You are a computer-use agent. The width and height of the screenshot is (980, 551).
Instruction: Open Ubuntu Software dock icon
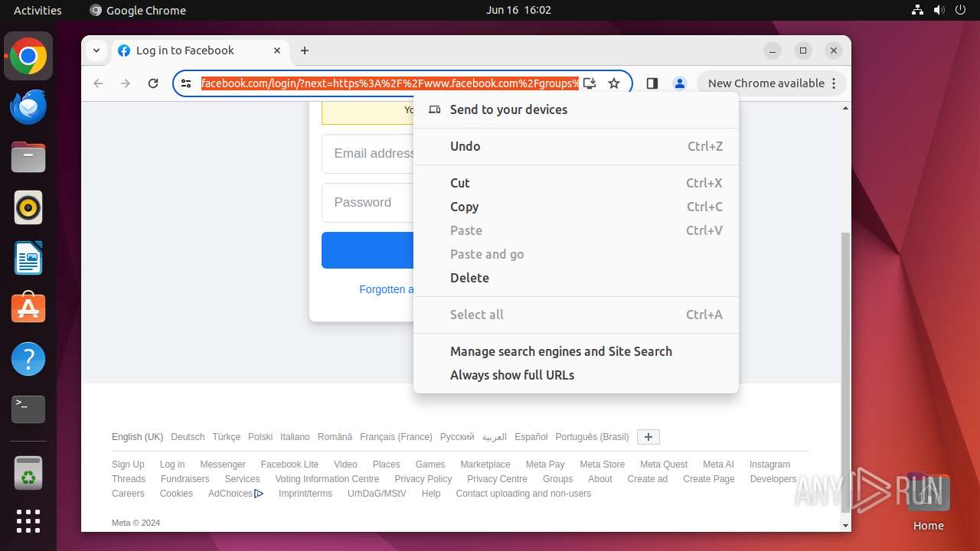[x=28, y=308]
